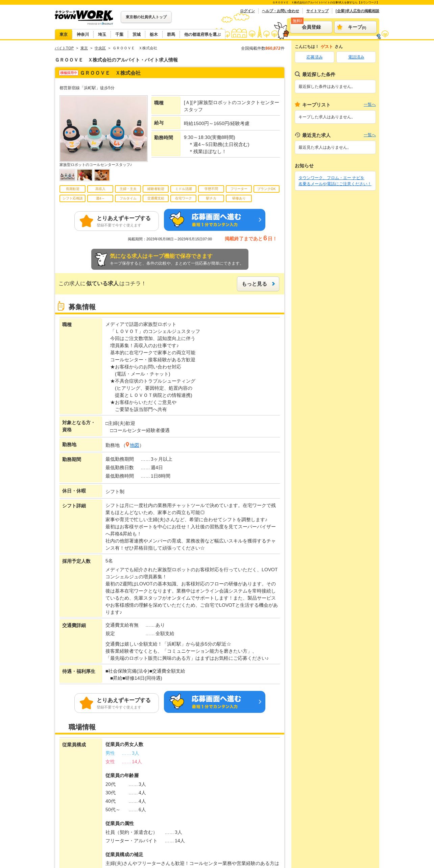Click the 東京 breadcrumb link
This screenshot has width=434, height=868.
[x=84, y=48]
